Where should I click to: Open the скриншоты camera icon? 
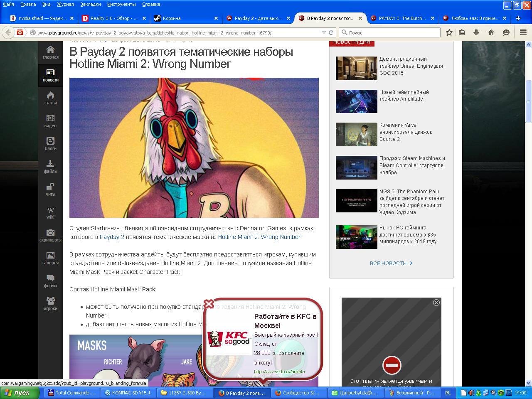pos(50,235)
